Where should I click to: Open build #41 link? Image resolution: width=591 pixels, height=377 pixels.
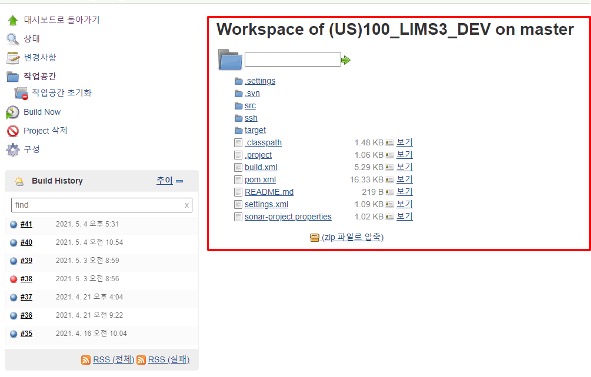click(26, 224)
